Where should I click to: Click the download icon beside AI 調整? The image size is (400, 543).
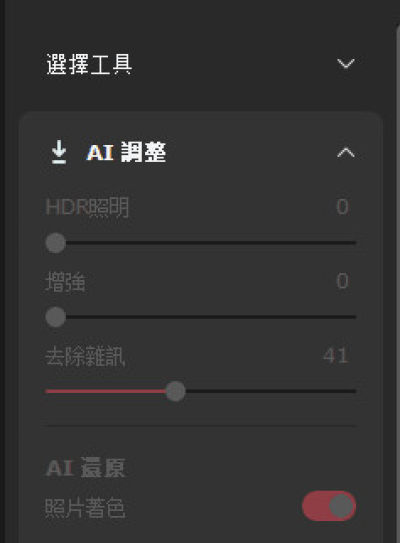(59, 152)
